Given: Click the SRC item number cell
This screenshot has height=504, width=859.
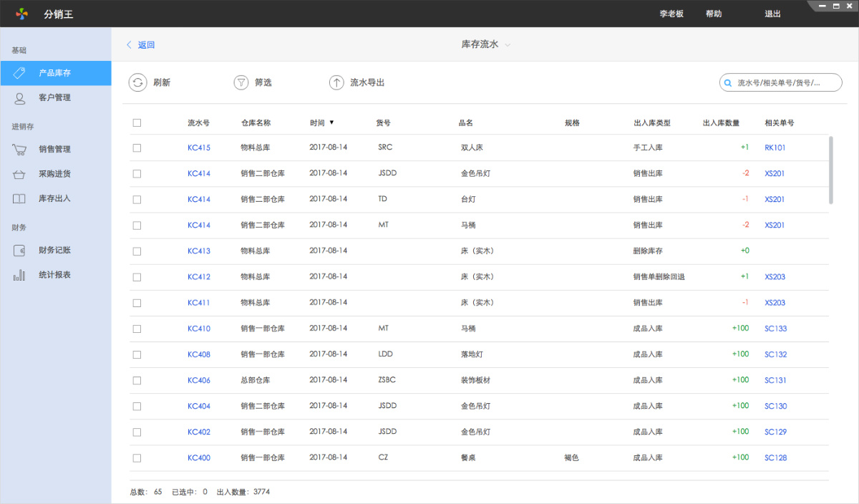Looking at the screenshot, I should pos(385,147).
